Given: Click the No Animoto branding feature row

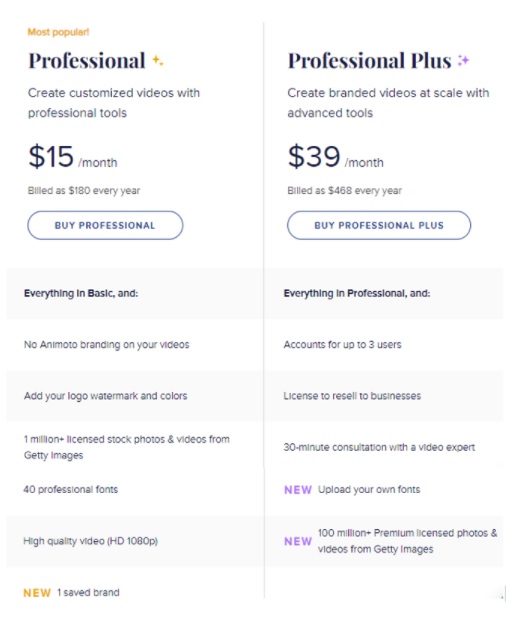Looking at the screenshot, I should pos(135,344).
